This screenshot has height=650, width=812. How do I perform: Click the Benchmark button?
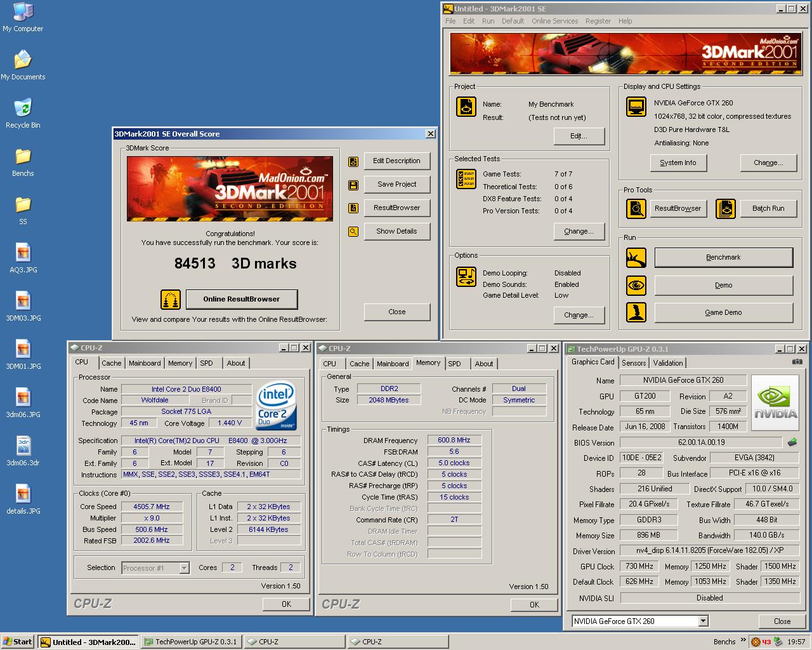pyautogui.click(x=723, y=257)
